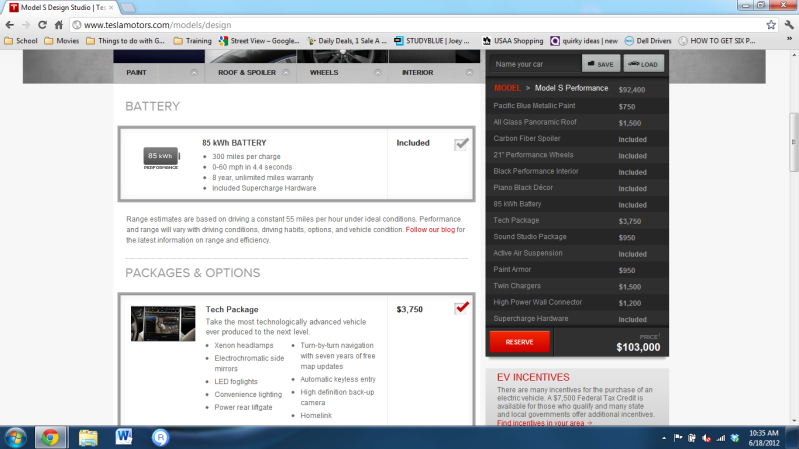Open Things to do with G... bookmark folder
Screen dimensions: 799x449
point(125,41)
